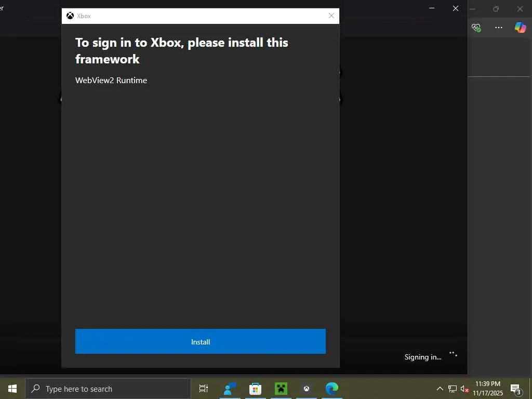
Task: Open the Microsoft Store taskbar icon
Action: [x=255, y=389]
